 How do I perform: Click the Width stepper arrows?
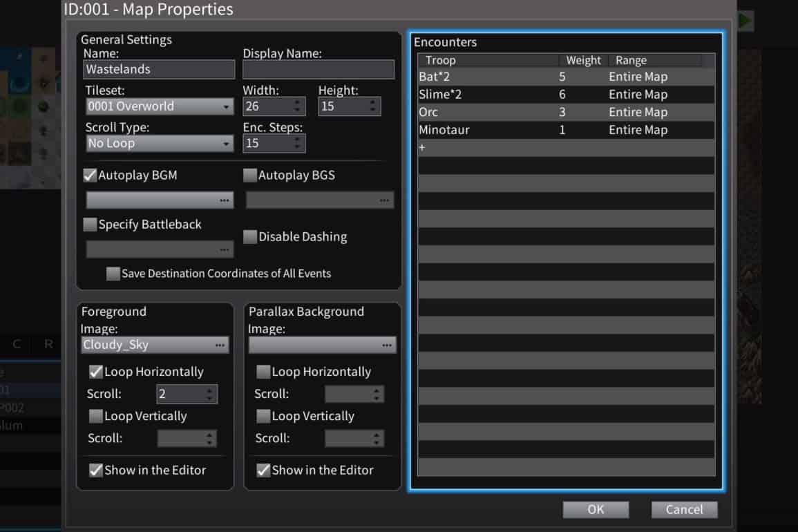point(298,106)
